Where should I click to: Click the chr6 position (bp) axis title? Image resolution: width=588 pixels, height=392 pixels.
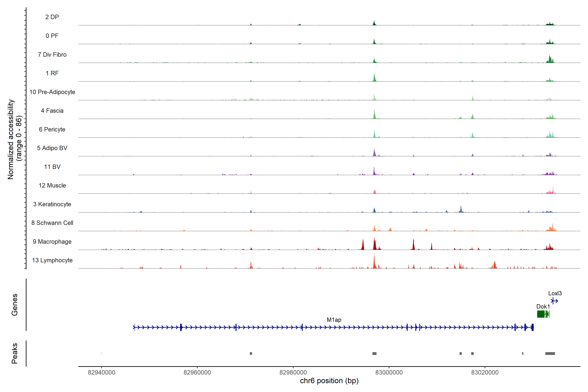329,381
